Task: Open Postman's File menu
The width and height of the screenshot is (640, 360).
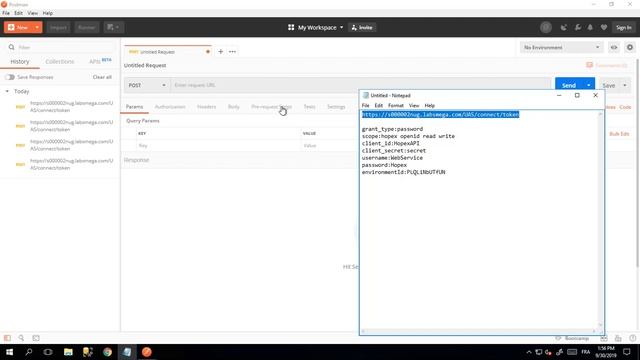Action: tap(6, 13)
